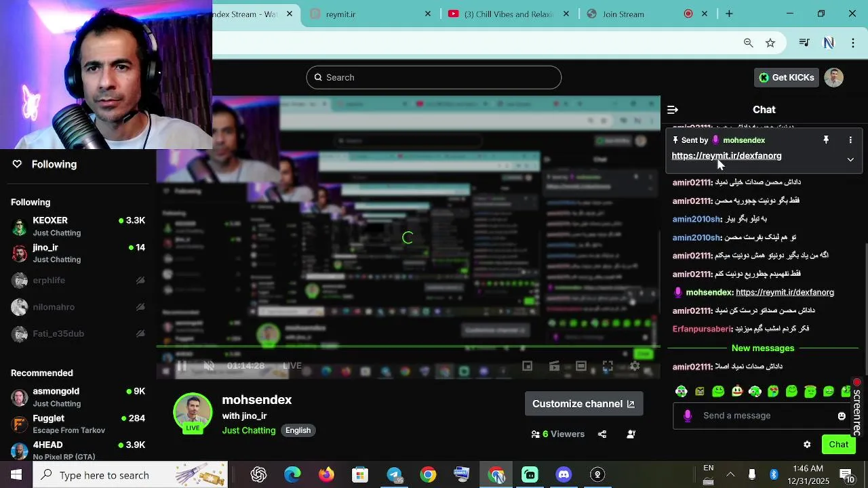Open offline channel nilomahro
This screenshot has height=488, width=868.
(78, 307)
